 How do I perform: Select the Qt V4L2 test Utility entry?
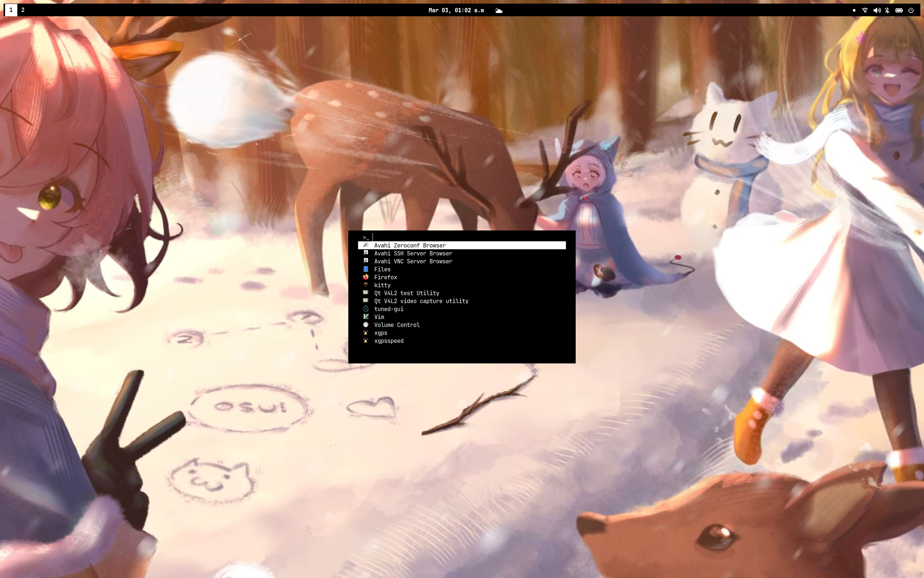(462, 293)
